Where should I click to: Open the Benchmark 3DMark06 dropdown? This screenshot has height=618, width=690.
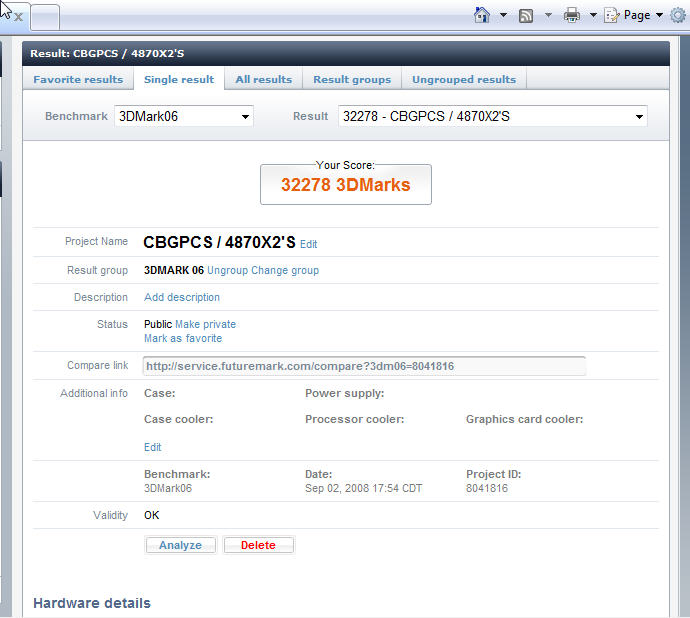tap(184, 116)
